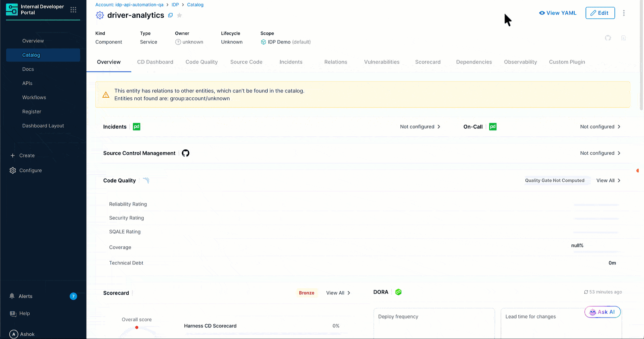Follow the Catalog breadcrumb link
This screenshot has height=339, width=644.
tap(195, 5)
